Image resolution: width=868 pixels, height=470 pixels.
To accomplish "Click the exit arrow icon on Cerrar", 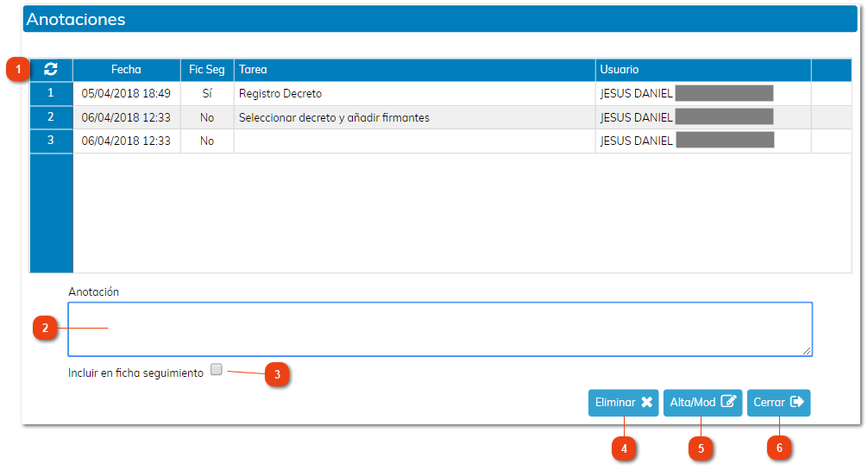I will (x=797, y=403).
